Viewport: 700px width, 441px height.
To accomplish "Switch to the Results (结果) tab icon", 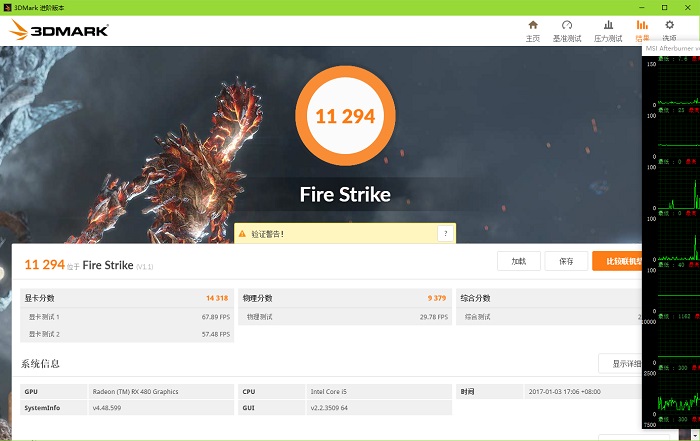I will [x=641, y=25].
